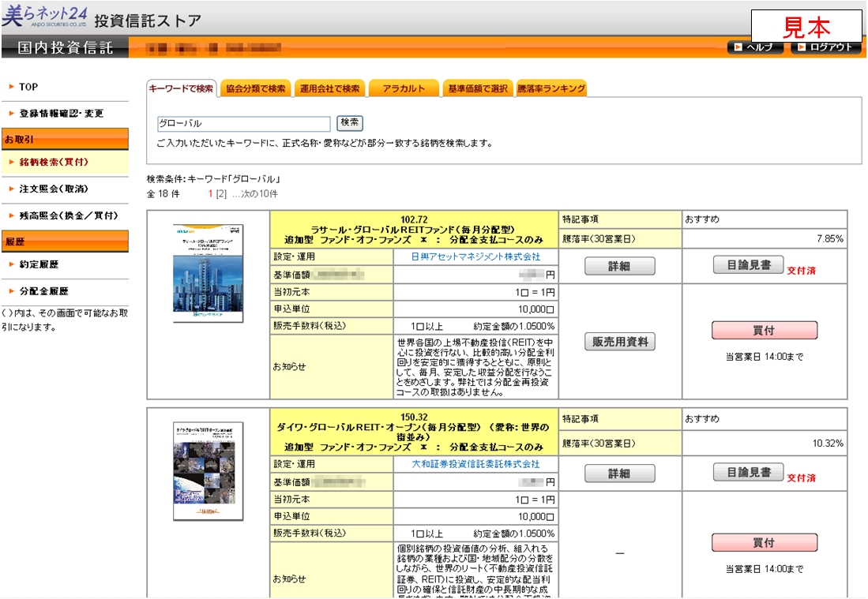View 分配金履歴 in the sidebar

43,291
